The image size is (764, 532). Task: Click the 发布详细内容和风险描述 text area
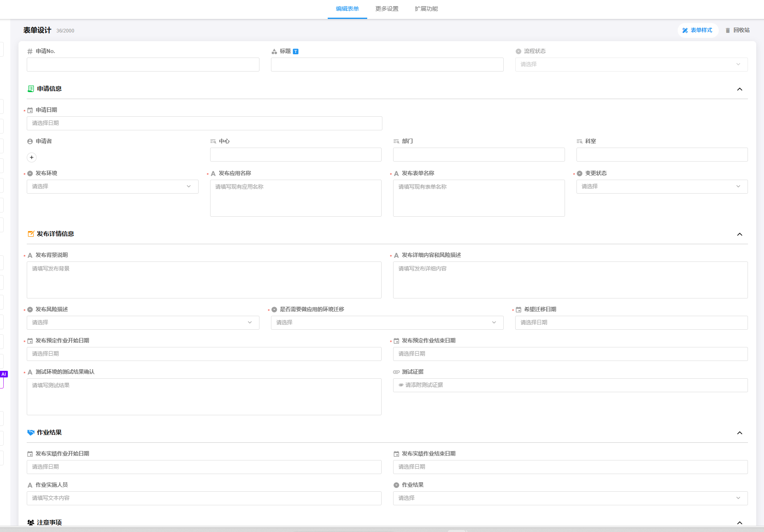point(570,280)
